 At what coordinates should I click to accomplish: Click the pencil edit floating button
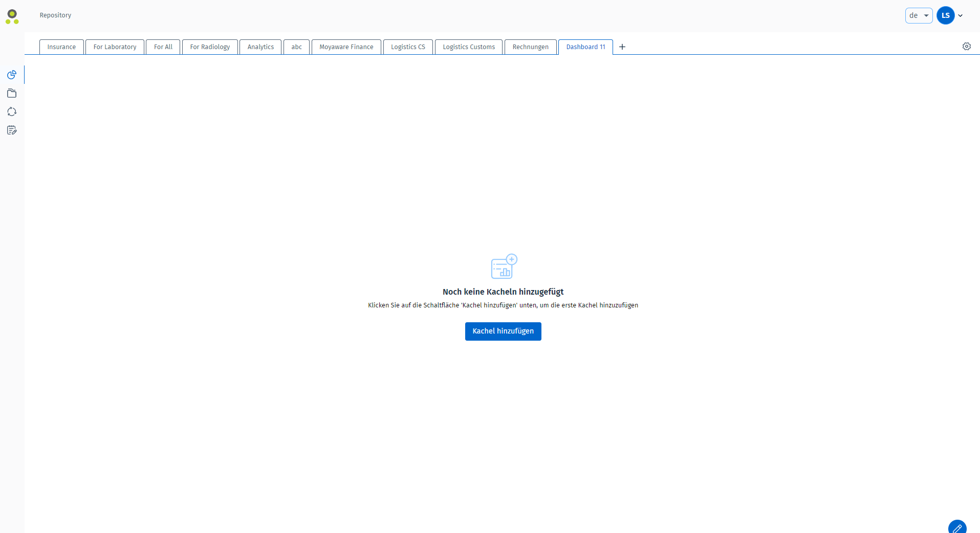tap(957, 528)
